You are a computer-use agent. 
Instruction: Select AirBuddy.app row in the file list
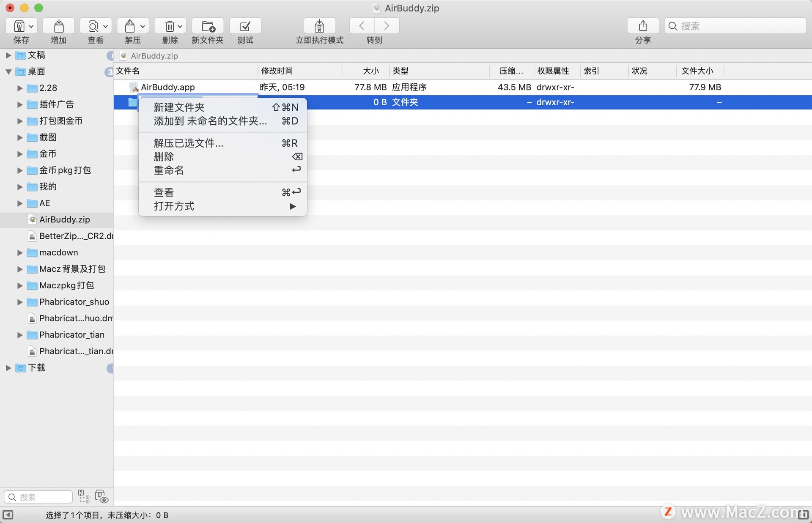[168, 87]
